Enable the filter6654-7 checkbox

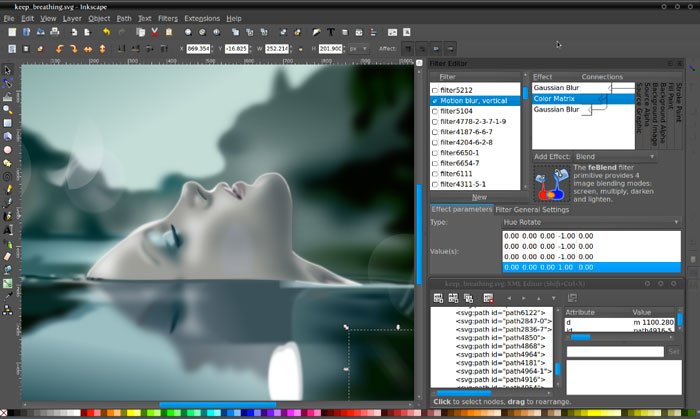tap(435, 163)
